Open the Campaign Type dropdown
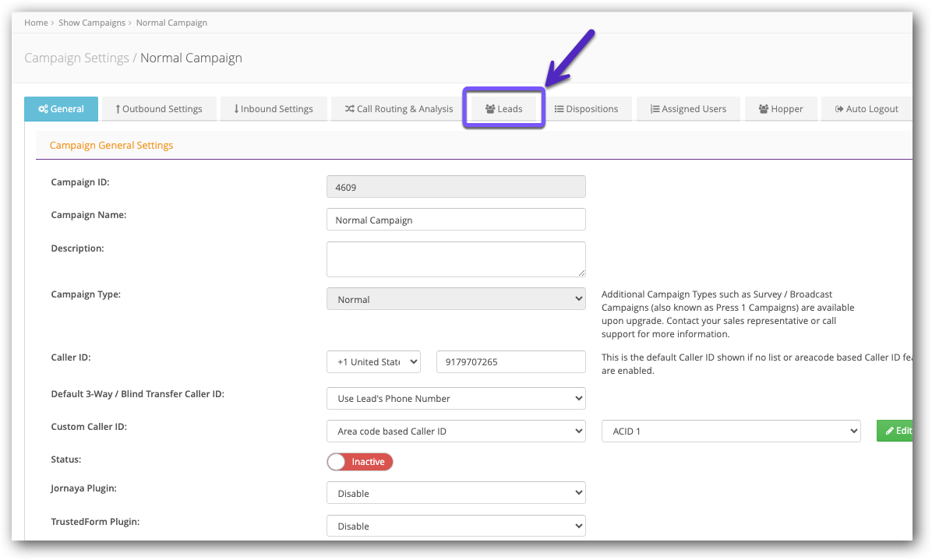The width and height of the screenshot is (932, 560). [x=456, y=298]
